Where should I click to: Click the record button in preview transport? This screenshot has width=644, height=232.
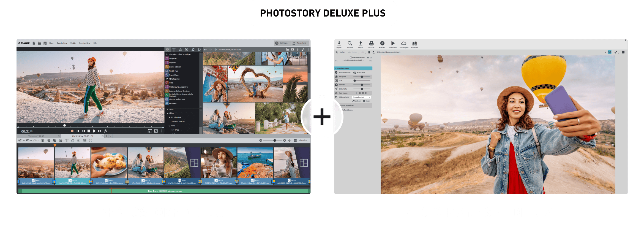click(72, 131)
